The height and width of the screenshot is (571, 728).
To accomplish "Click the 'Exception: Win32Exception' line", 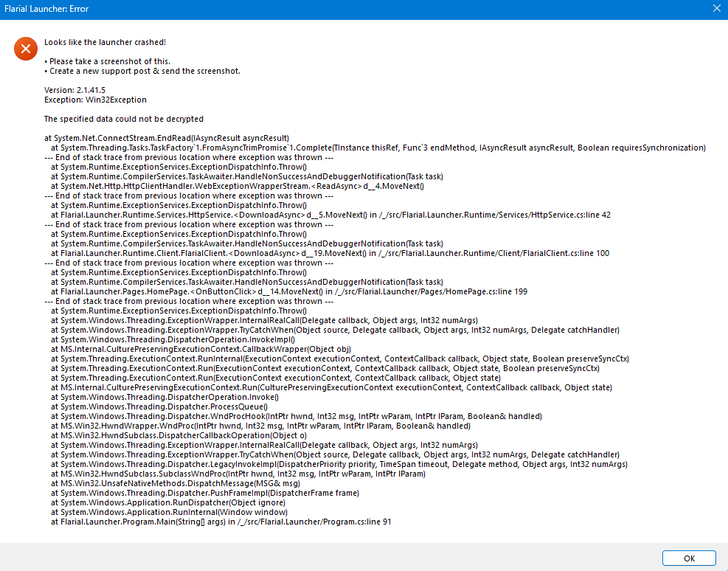I will click(95, 100).
